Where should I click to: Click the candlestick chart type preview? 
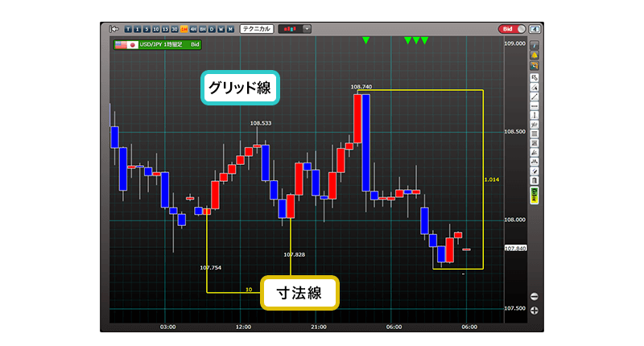coord(290,29)
